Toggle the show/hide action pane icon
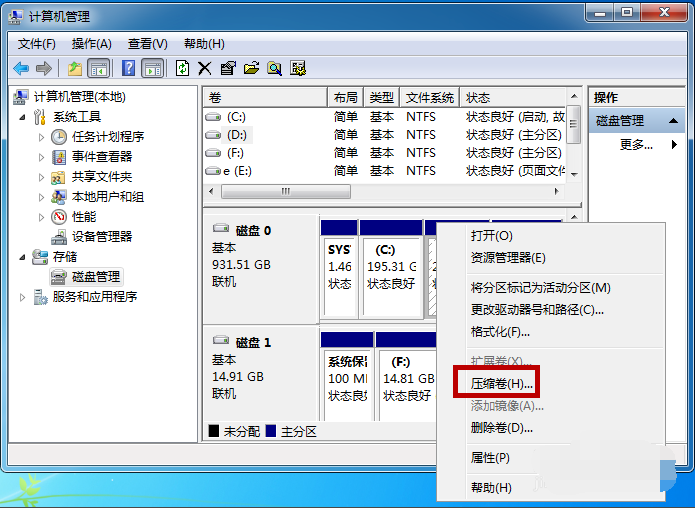This screenshot has width=695, height=508. 152,68
